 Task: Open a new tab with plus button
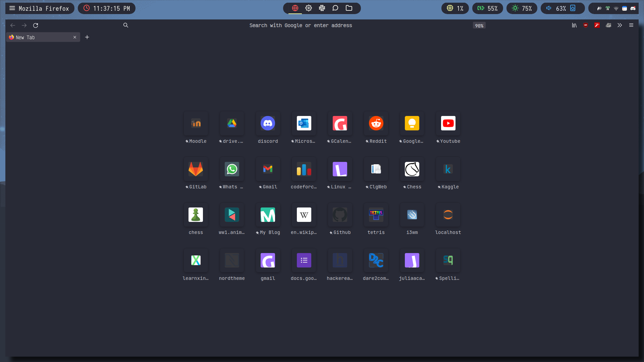[x=87, y=37]
